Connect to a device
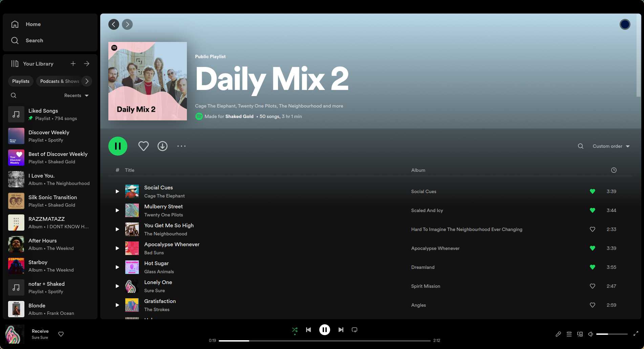 click(x=580, y=334)
